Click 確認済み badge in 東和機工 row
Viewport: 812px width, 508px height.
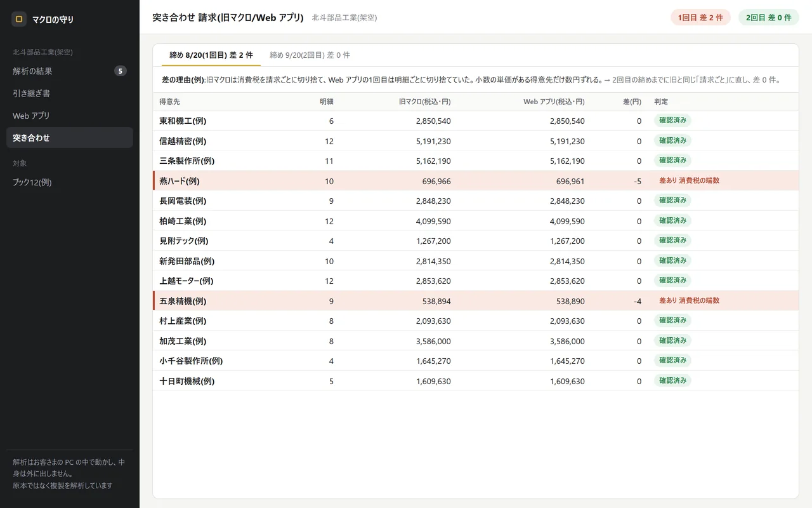672,120
